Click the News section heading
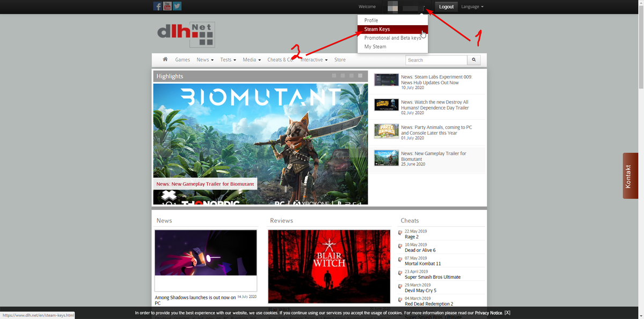Screen dimensions: 644x319 [x=164, y=221]
